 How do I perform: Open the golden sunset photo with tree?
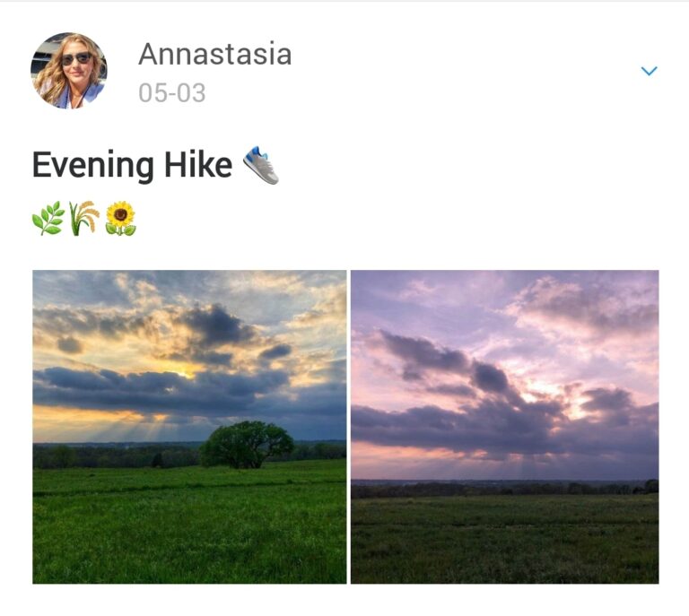189,427
